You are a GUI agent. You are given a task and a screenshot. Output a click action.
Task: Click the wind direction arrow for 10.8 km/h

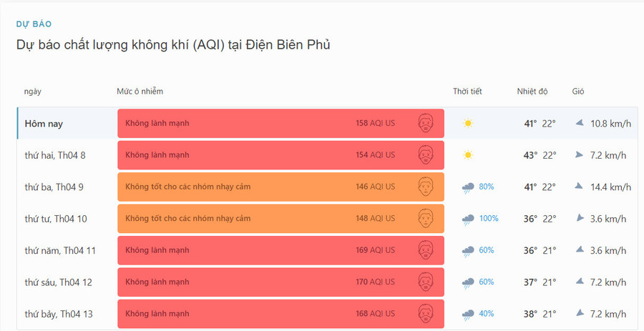[580, 123]
